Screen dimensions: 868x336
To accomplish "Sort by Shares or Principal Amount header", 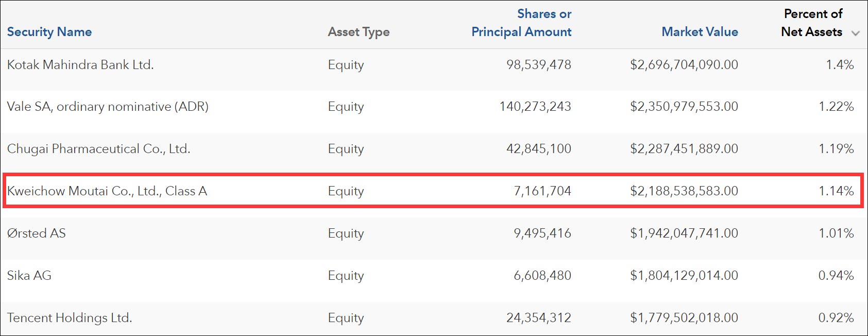I will click(x=521, y=23).
